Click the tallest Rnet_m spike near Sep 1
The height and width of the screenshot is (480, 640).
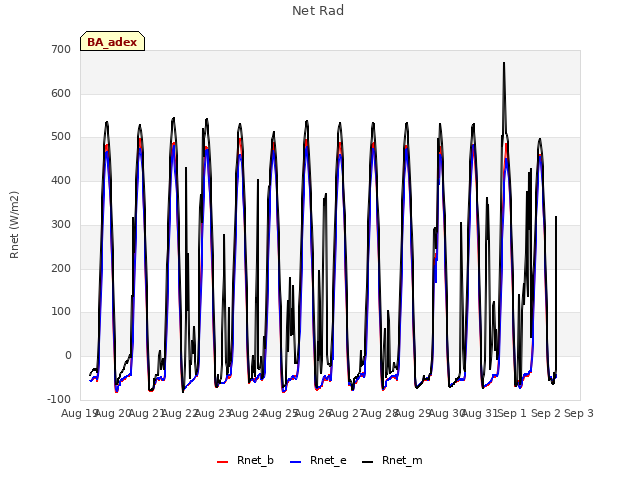504,64
